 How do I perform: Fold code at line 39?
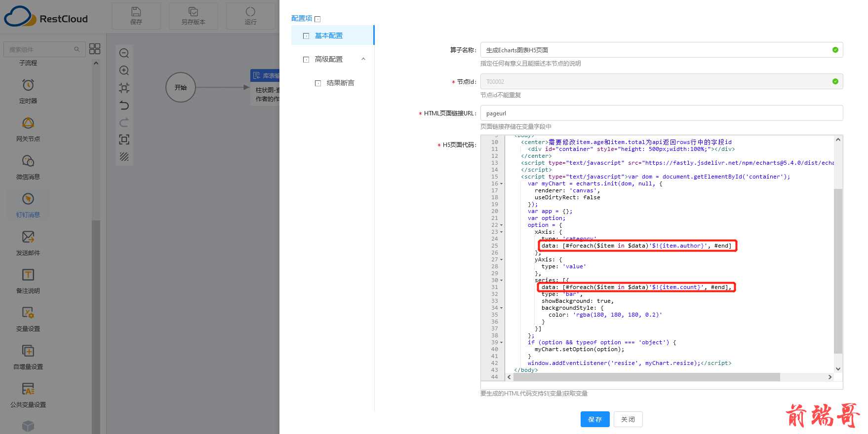point(502,343)
